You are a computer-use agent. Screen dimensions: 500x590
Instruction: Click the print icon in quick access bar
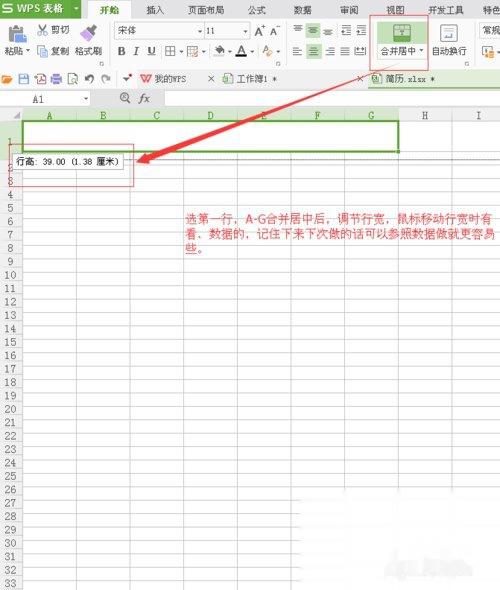pyautogui.click(x=56, y=79)
